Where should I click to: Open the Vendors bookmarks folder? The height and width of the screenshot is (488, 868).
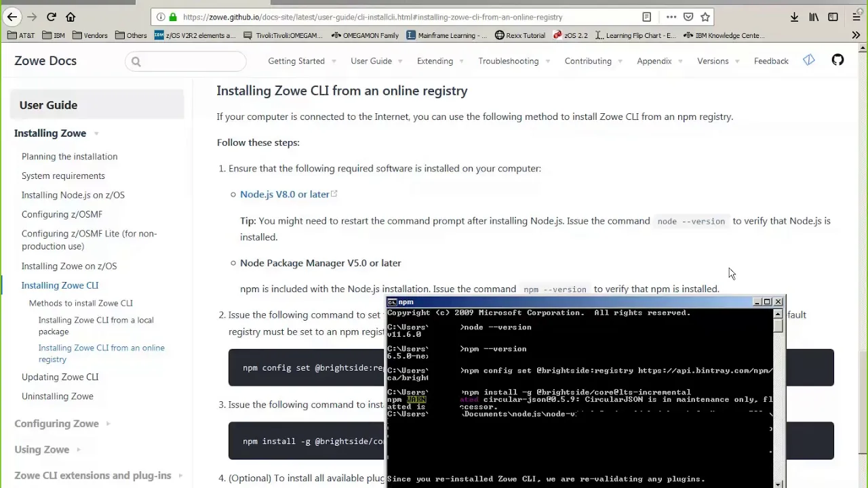90,35
